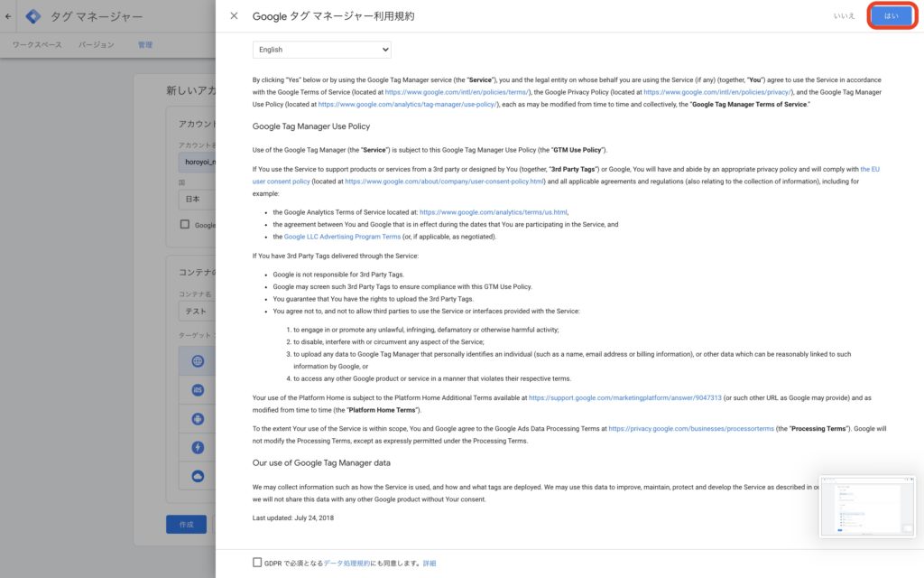This screenshot has height=578, width=924.
Task: Click the 作成 button in the background form
Action: pyautogui.click(x=186, y=525)
